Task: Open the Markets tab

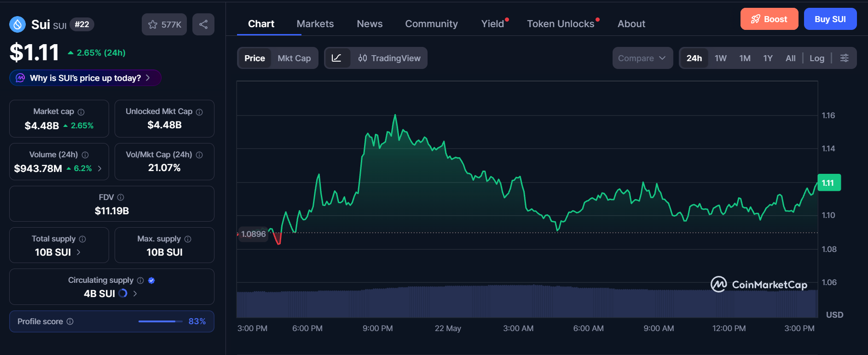Action: pyautogui.click(x=315, y=23)
